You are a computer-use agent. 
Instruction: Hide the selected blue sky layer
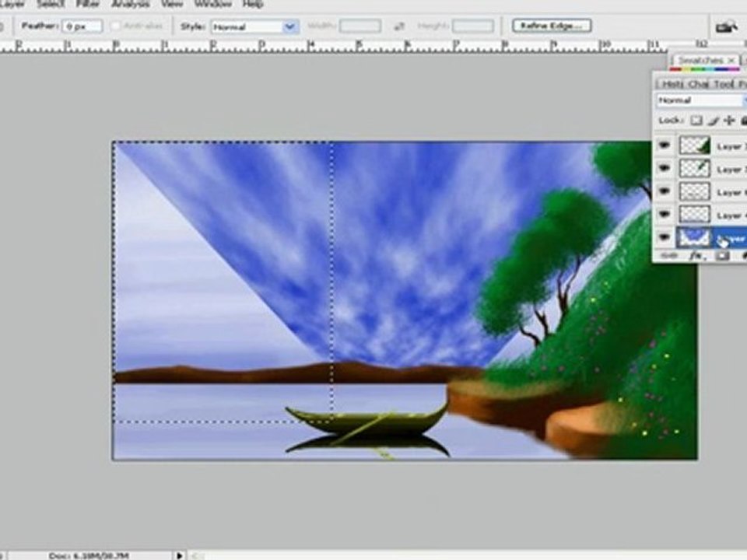664,236
